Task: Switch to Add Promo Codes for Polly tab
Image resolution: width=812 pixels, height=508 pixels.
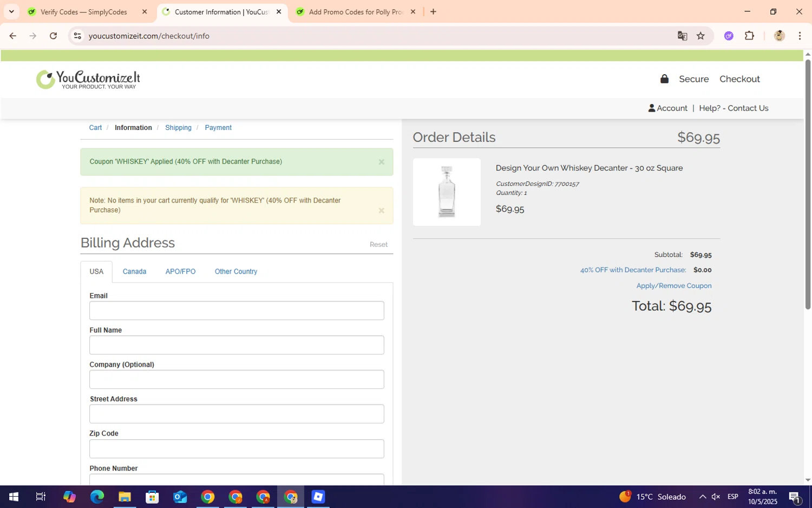Action: [x=356, y=12]
